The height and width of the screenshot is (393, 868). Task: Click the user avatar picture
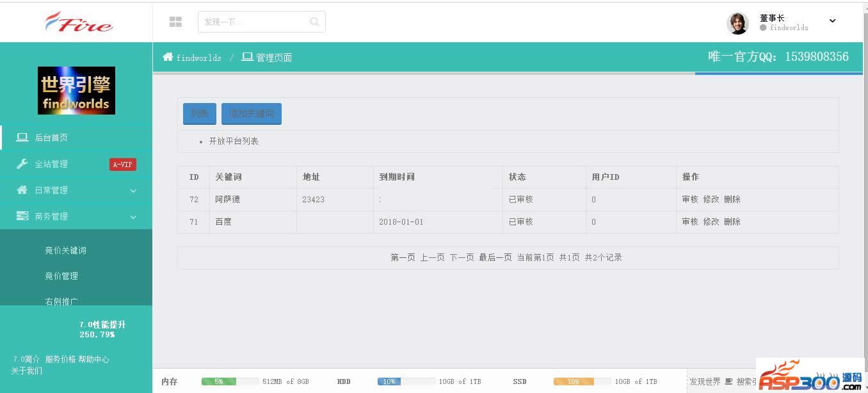pyautogui.click(x=737, y=23)
